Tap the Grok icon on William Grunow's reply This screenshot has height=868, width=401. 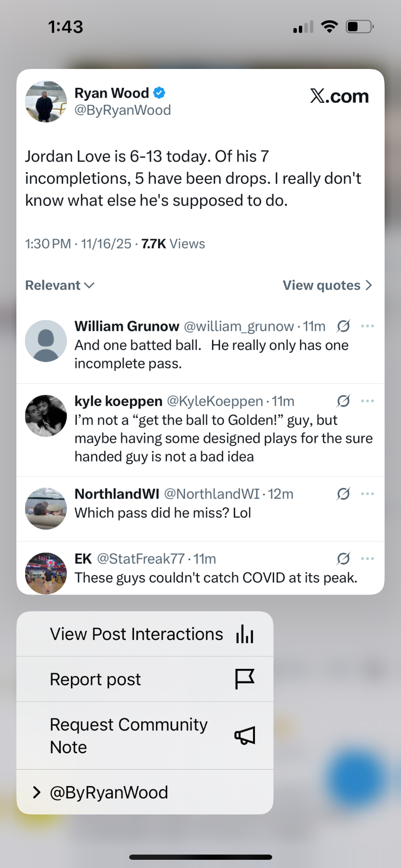coord(343,326)
